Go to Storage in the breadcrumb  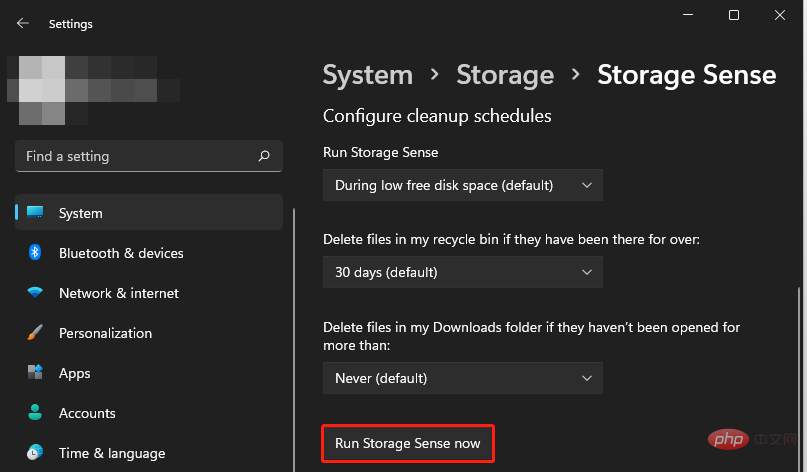pos(505,75)
